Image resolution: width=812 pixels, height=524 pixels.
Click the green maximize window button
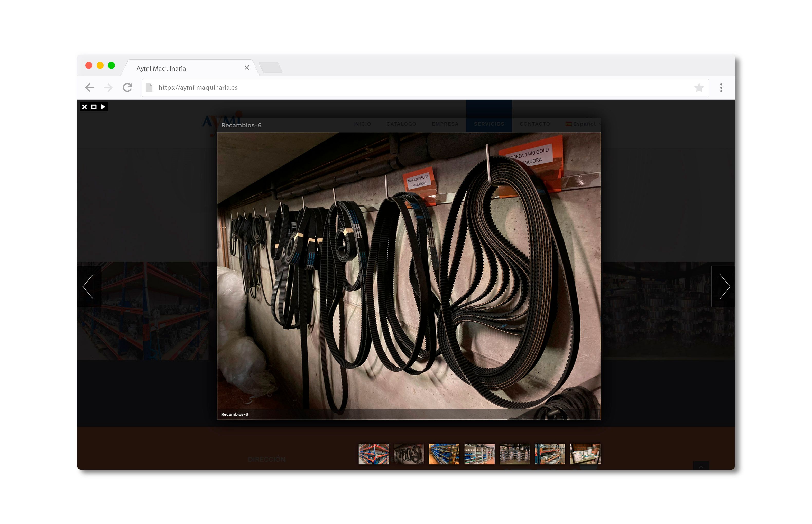coord(111,65)
